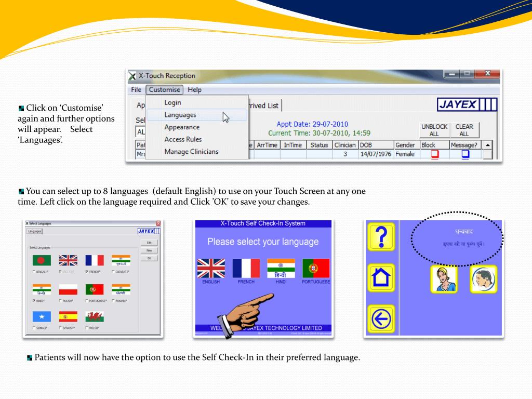Click OK button in Select Languages dialog
This screenshot has height=399, width=532.
(x=149, y=258)
